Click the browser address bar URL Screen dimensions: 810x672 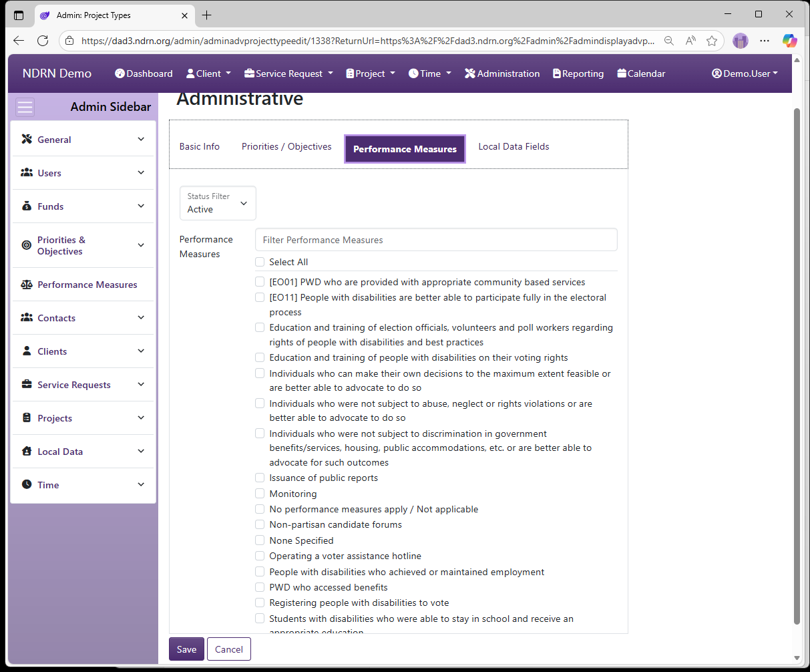point(367,41)
